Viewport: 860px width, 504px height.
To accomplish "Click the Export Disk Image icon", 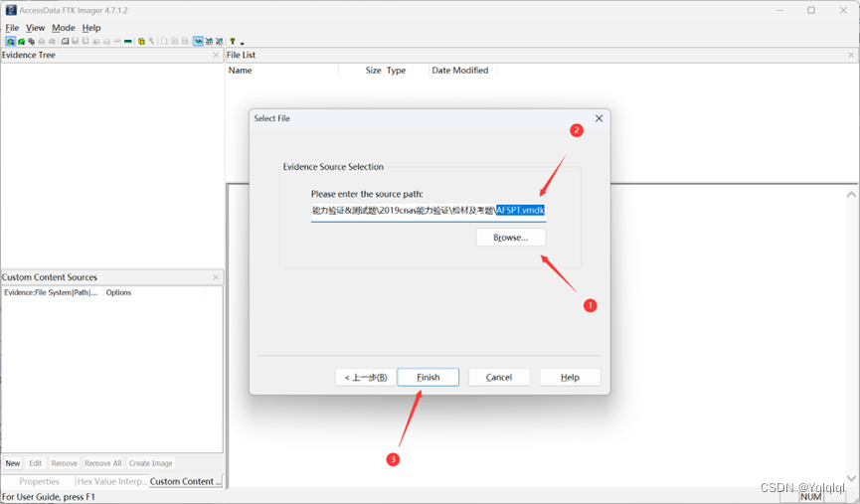I will pyautogui.click(x=76, y=41).
